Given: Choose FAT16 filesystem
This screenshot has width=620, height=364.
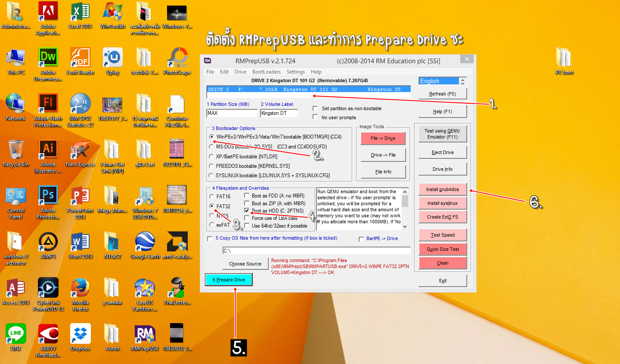Looking at the screenshot, I should [211, 197].
